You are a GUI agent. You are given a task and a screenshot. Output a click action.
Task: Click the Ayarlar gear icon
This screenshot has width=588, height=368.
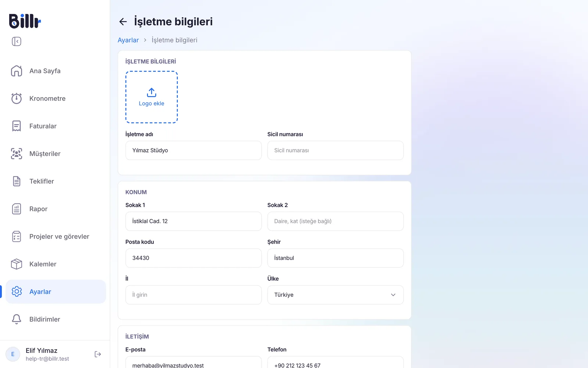17,291
